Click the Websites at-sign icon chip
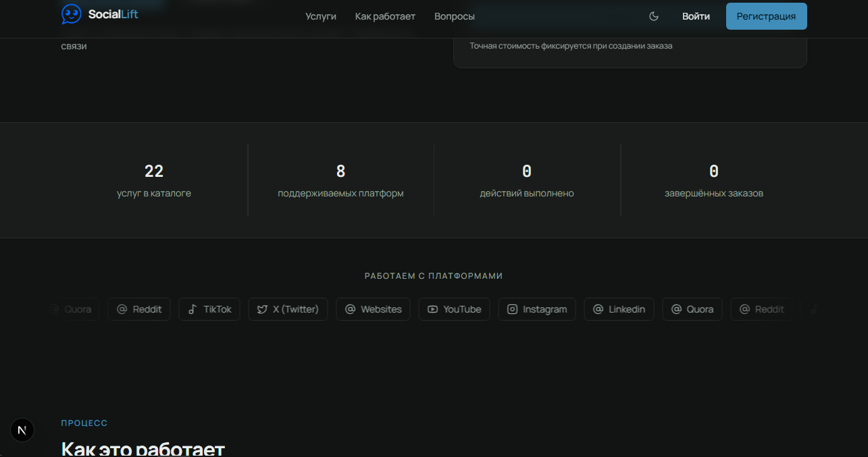Screen dimensions: 868x457 373,309
